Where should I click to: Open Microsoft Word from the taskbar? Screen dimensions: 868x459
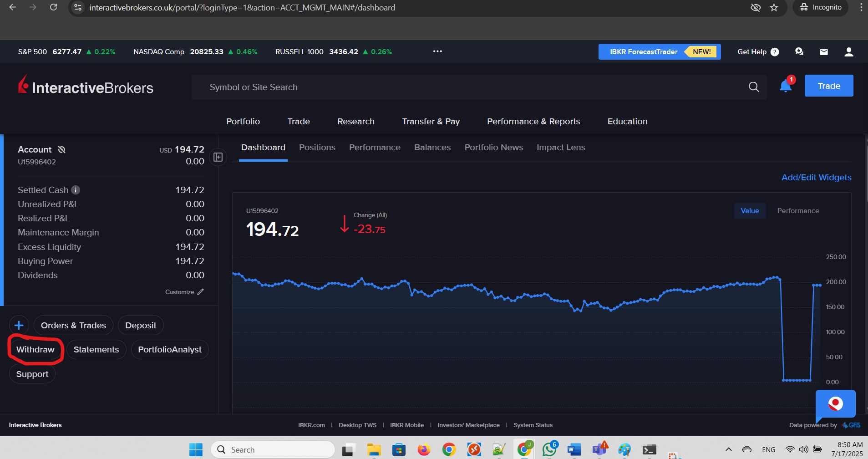click(x=574, y=450)
